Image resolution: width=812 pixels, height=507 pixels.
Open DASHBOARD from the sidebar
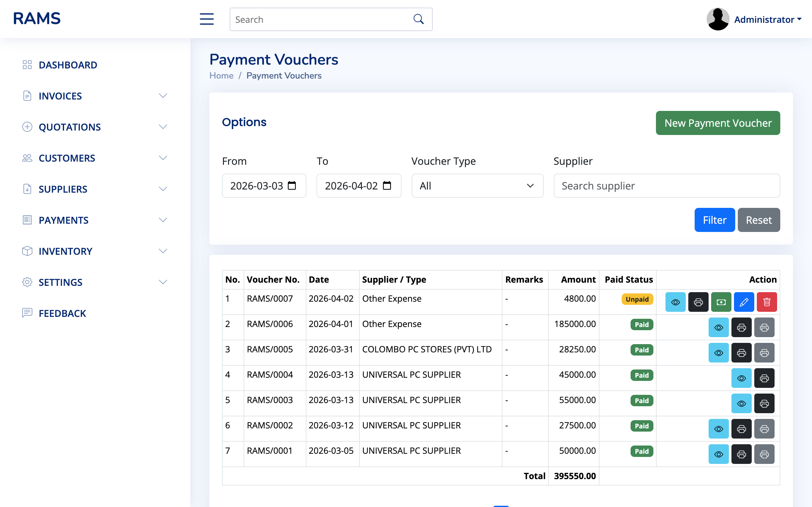[68, 65]
